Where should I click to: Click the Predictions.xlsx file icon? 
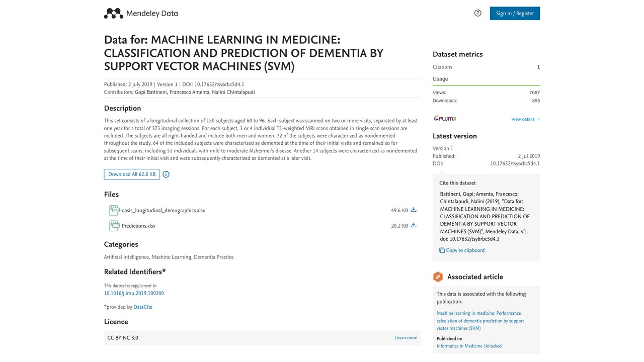pyautogui.click(x=114, y=226)
